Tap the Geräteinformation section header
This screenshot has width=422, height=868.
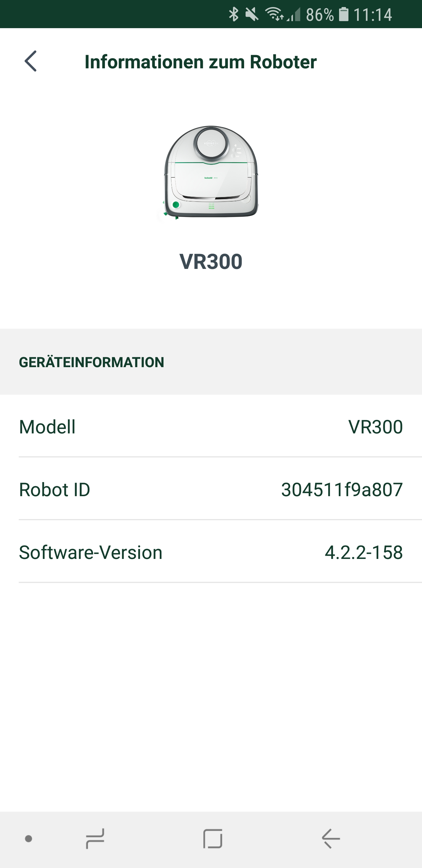pyautogui.click(x=91, y=362)
